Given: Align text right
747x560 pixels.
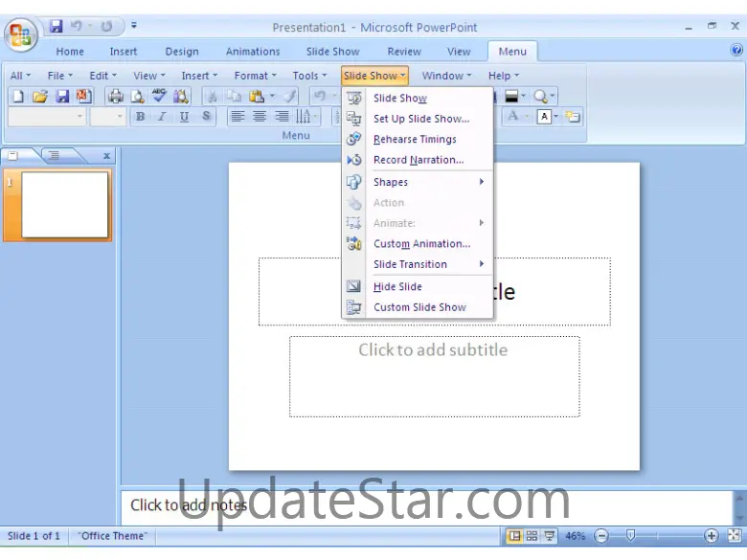Looking at the screenshot, I should click(x=282, y=117).
